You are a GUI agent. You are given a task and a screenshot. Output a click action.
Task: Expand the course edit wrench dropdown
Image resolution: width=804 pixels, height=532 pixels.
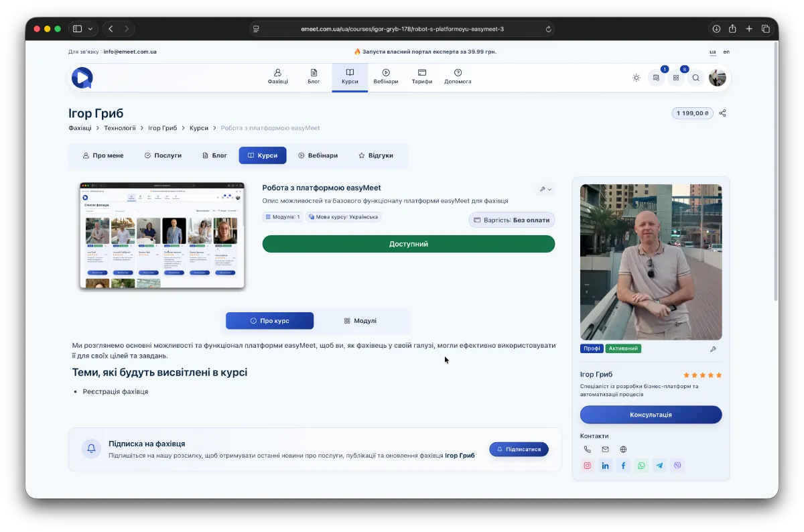coord(545,190)
